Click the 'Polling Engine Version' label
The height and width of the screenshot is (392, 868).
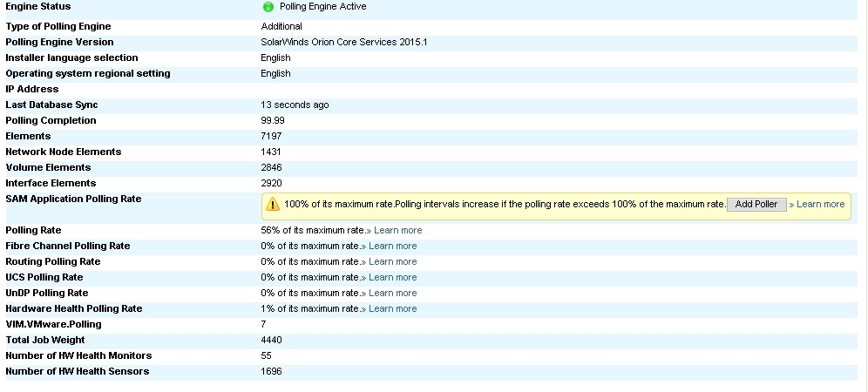pos(60,42)
